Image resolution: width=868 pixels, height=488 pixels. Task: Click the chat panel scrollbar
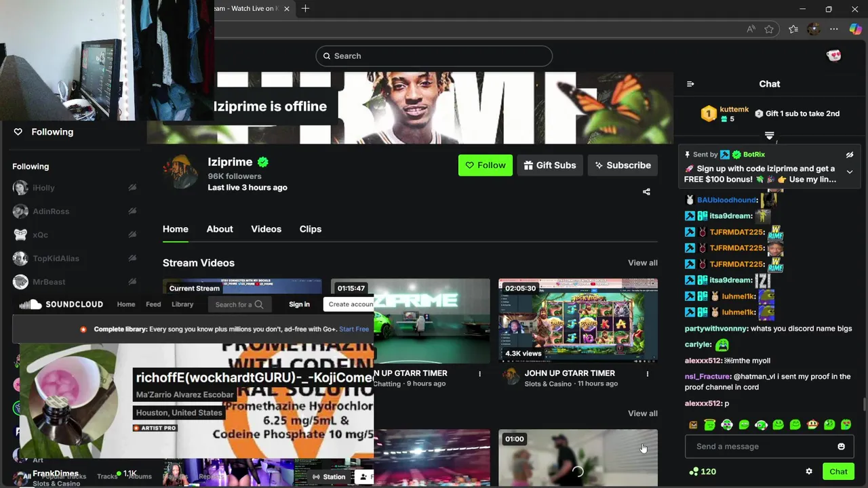(864, 405)
